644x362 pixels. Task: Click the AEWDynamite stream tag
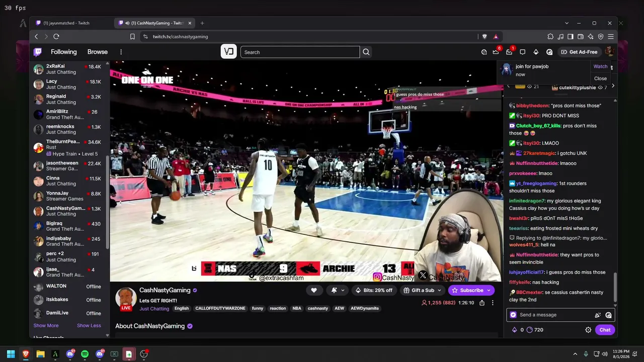365,309
